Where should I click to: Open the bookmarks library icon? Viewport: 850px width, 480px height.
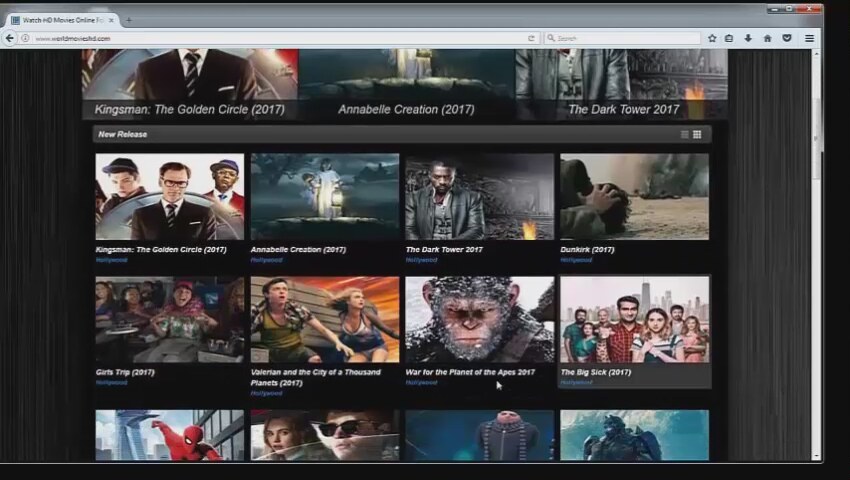click(x=729, y=39)
